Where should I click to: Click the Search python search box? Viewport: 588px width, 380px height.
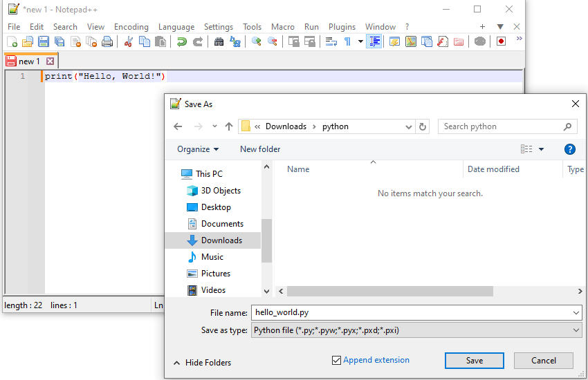coord(507,126)
